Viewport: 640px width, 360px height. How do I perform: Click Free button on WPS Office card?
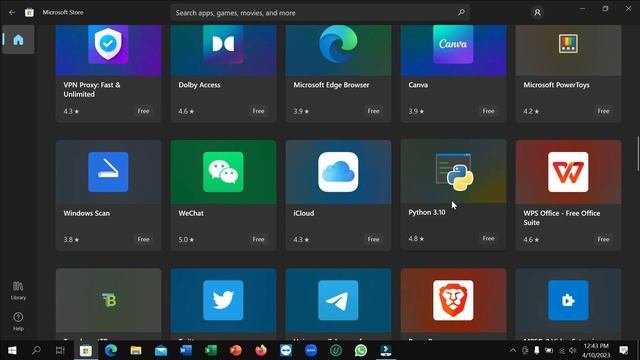[603, 239]
